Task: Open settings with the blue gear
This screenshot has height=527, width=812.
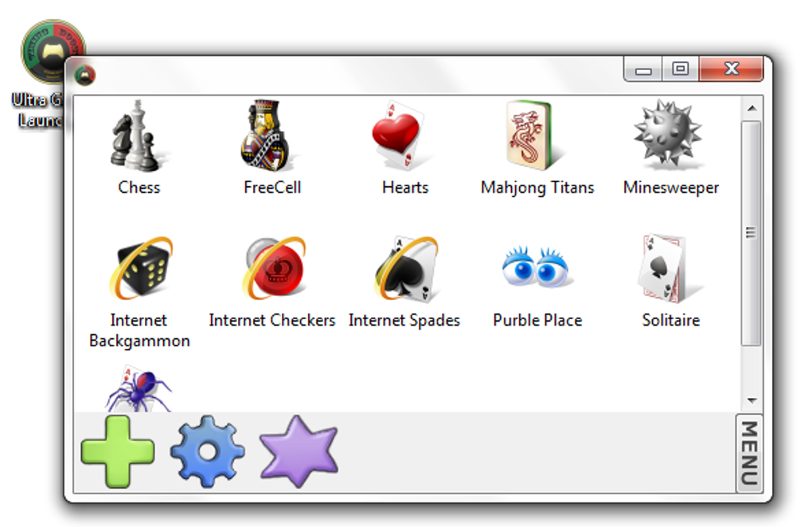Action: (x=207, y=451)
